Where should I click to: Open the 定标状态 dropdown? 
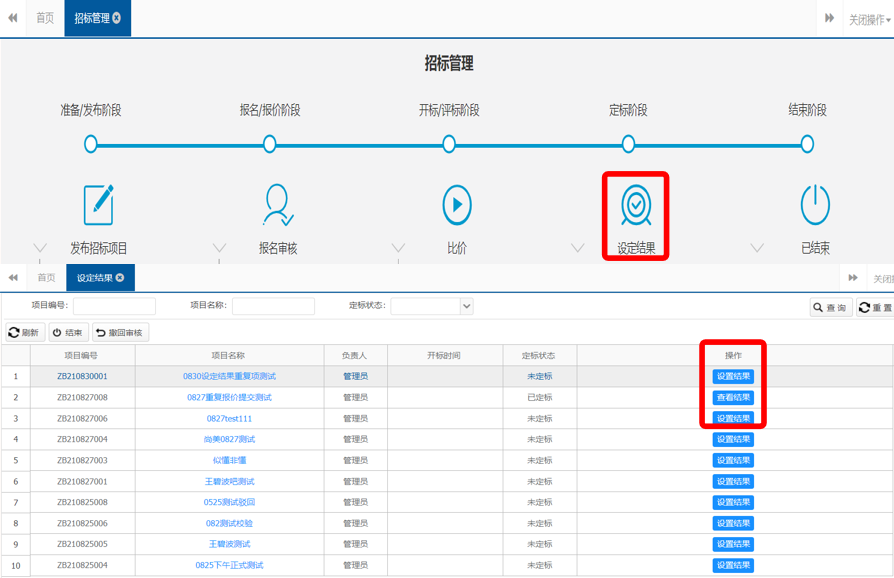coord(466,307)
